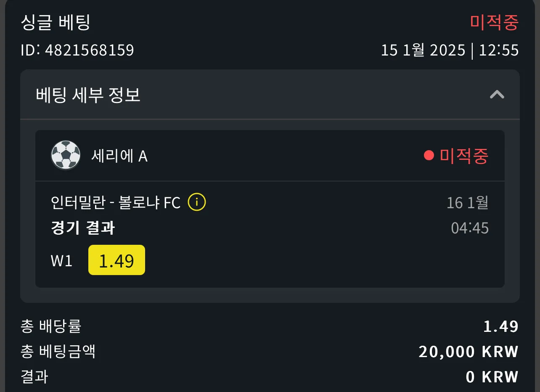This screenshot has height=392, width=540.
Task: Click the red status dot beside 미적중
Action: point(429,156)
